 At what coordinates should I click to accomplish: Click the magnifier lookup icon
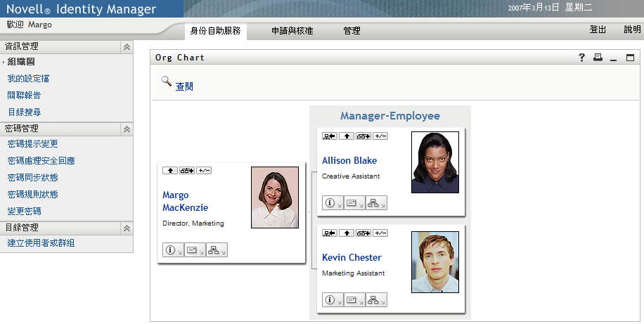167,82
